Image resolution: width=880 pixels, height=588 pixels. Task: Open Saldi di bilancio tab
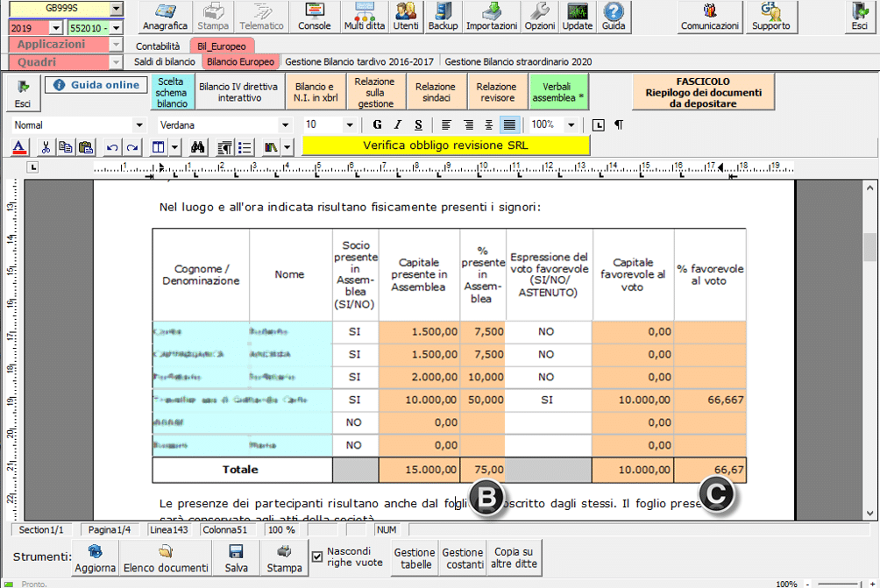pos(165,61)
